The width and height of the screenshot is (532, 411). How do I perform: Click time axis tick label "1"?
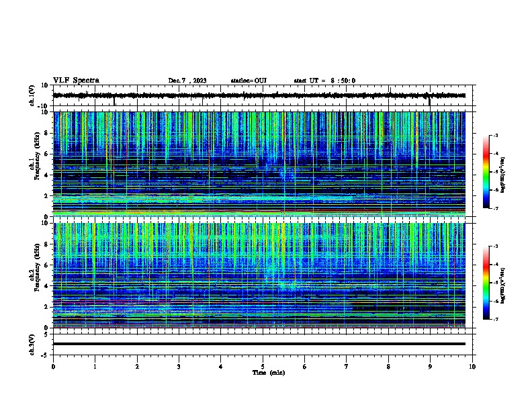tap(95, 367)
